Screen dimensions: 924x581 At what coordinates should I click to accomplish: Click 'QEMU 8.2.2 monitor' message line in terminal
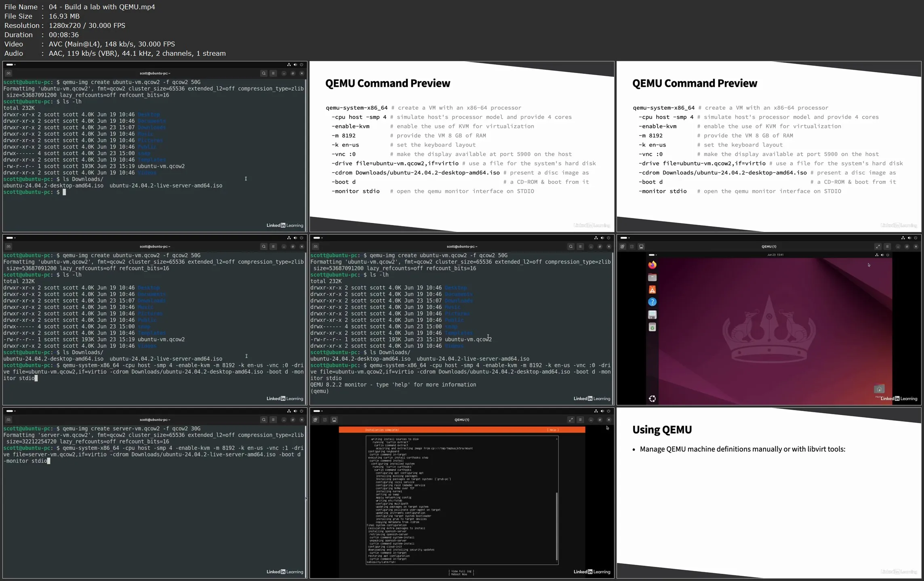393,385
